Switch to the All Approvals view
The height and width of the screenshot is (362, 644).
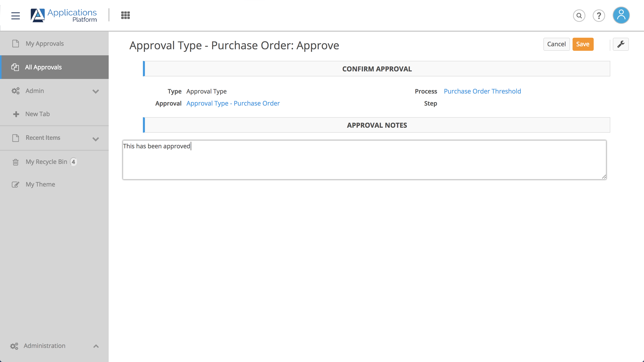coord(43,67)
